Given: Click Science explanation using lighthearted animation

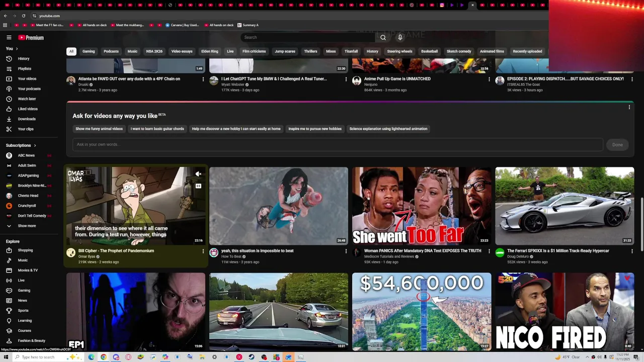Looking at the screenshot, I should point(388,129).
